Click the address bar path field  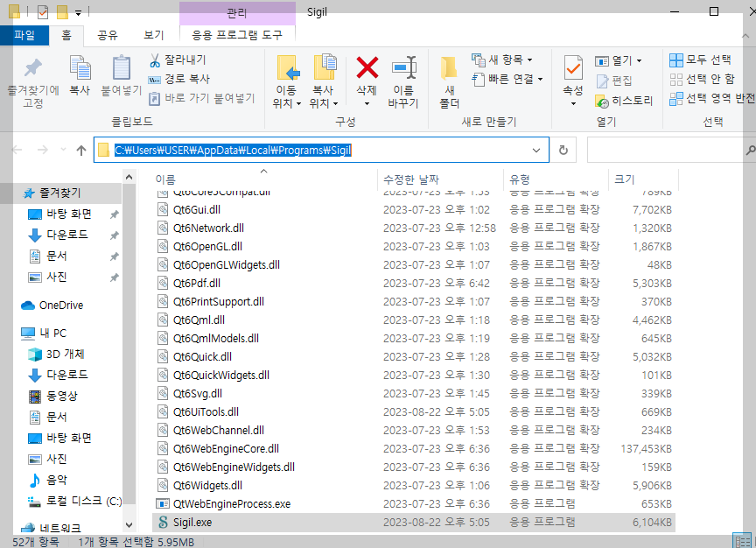pos(321,151)
